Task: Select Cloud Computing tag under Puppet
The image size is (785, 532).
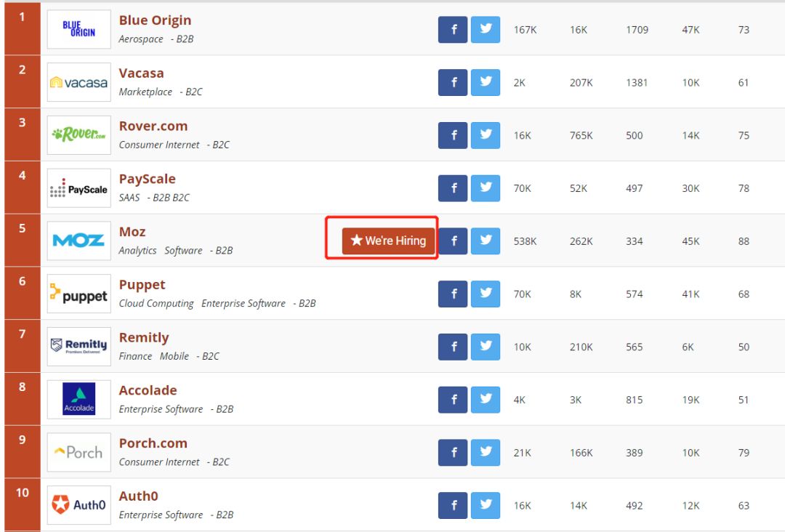Action: 156,304
